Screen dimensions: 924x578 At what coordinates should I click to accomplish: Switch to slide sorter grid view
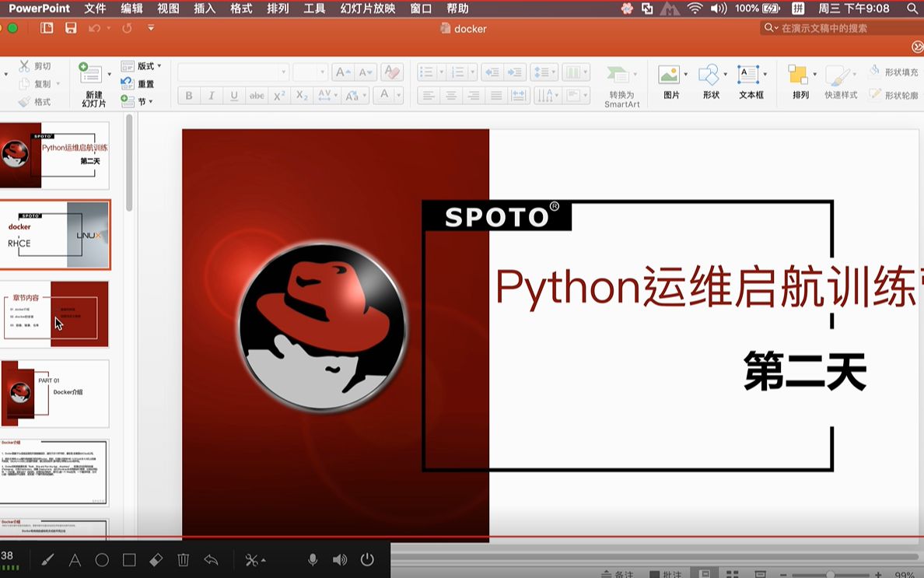pos(733,574)
